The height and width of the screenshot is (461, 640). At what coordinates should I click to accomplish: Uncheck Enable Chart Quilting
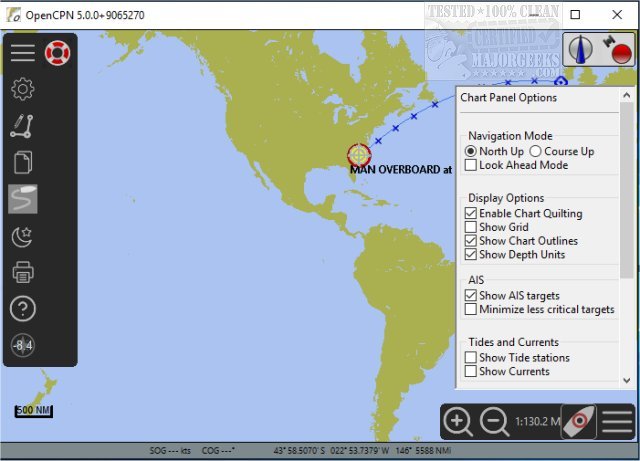(471, 213)
